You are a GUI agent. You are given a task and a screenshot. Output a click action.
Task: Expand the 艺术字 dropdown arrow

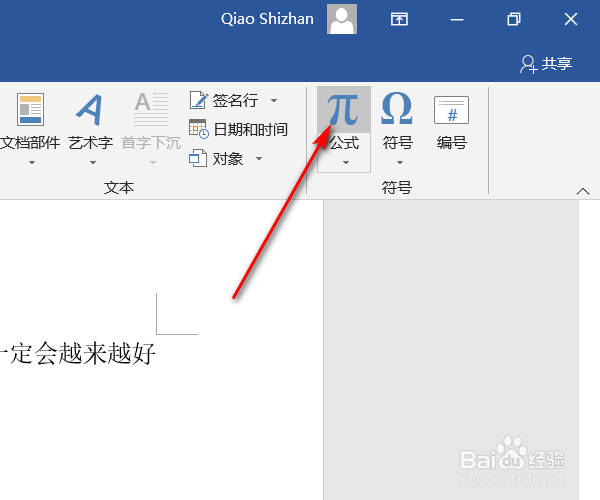click(x=93, y=162)
